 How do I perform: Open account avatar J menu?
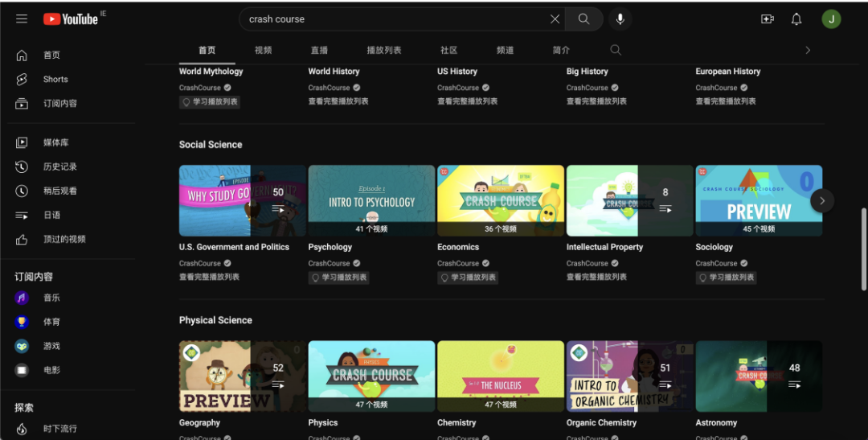(831, 19)
